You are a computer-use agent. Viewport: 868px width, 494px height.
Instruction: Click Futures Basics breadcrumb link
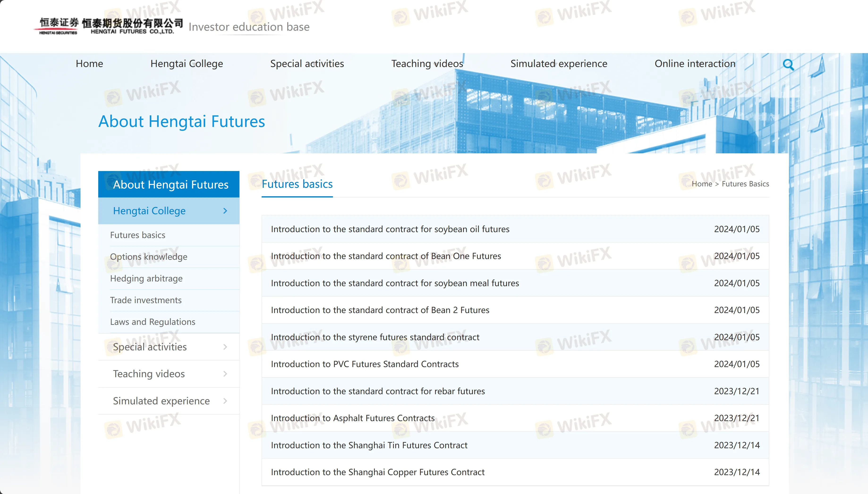745,184
